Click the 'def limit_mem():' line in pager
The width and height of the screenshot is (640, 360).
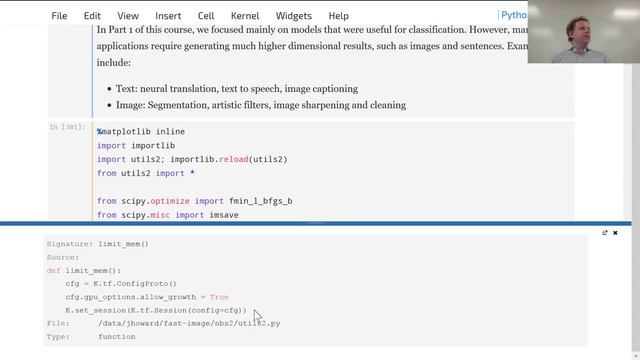click(x=84, y=270)
